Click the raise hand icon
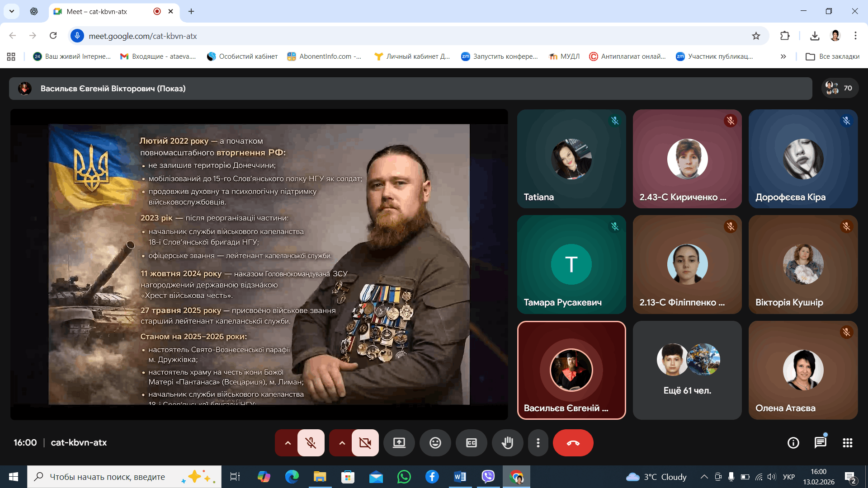 [x=507, y=443]
